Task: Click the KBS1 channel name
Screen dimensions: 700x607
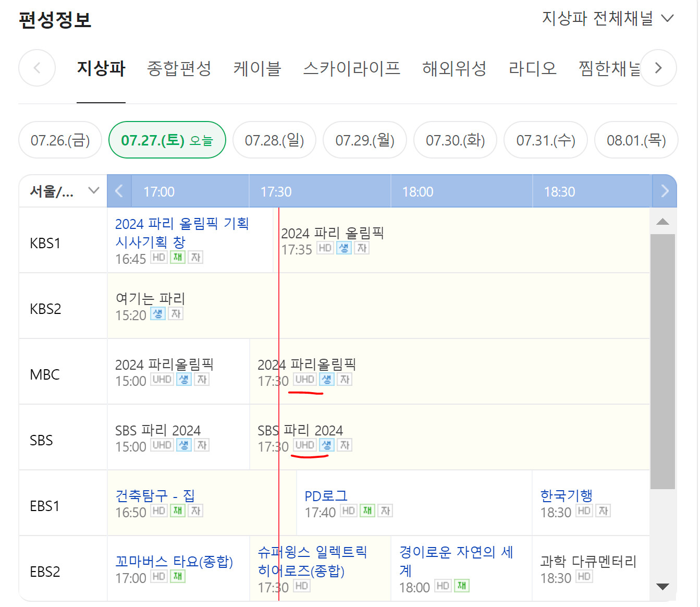Action: tap(45, 243)
